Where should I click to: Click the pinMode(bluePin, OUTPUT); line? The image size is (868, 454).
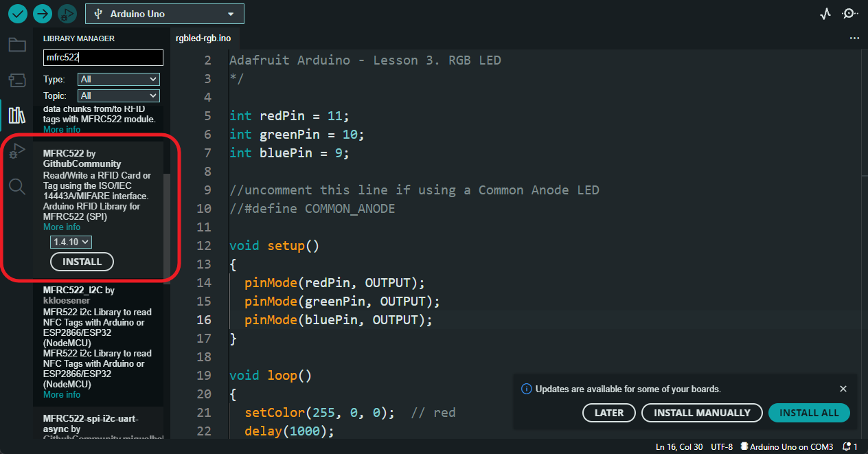(339, 320)
